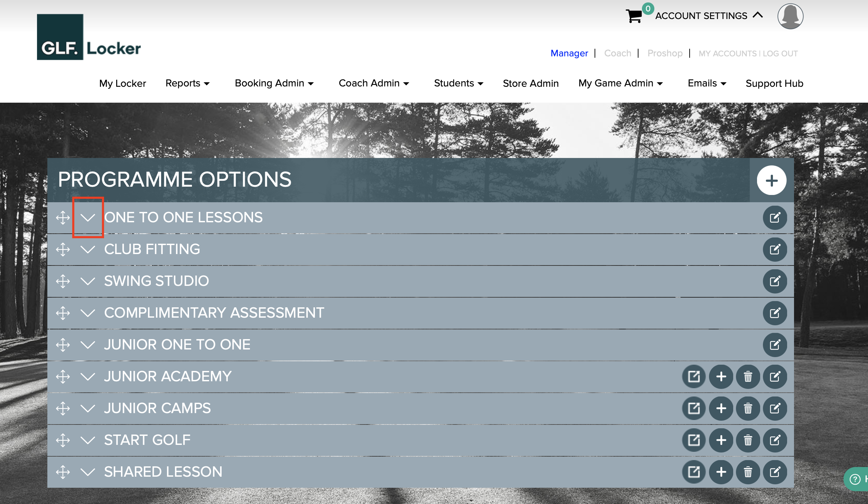Click move handle for Junior Academy
Image resolution: width=868 pixels, height=504 pixels.
click(x=63, y=376)
